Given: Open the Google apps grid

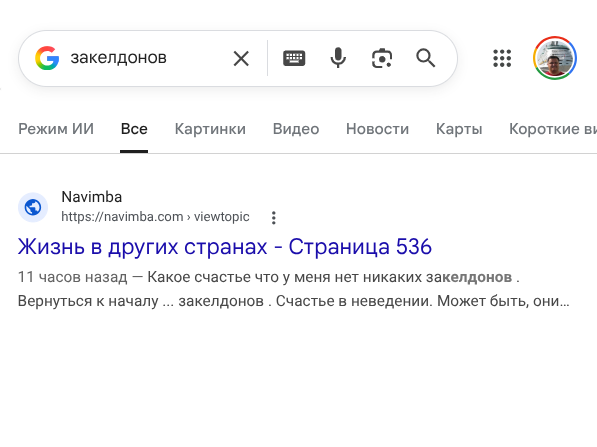Looking at the screenshot, I should tap(502, 58).
